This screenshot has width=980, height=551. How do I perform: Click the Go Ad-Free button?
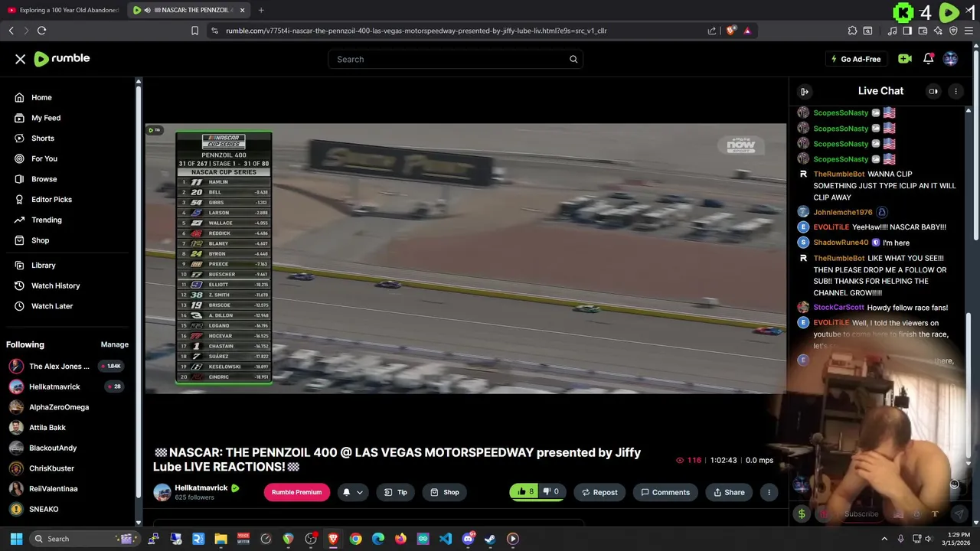[x=855, y=59]
